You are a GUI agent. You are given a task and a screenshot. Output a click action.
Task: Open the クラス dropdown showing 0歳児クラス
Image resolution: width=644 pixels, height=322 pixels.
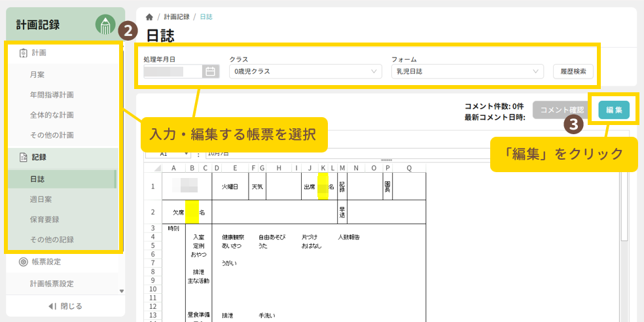coord(305,71)
